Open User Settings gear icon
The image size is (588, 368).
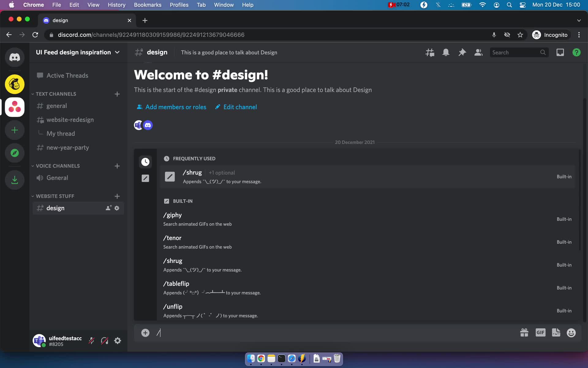click(118, 341)
